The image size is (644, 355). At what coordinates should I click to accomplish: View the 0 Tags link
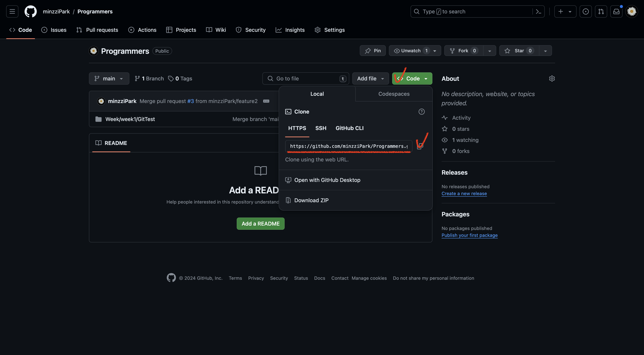click(180, 79)
